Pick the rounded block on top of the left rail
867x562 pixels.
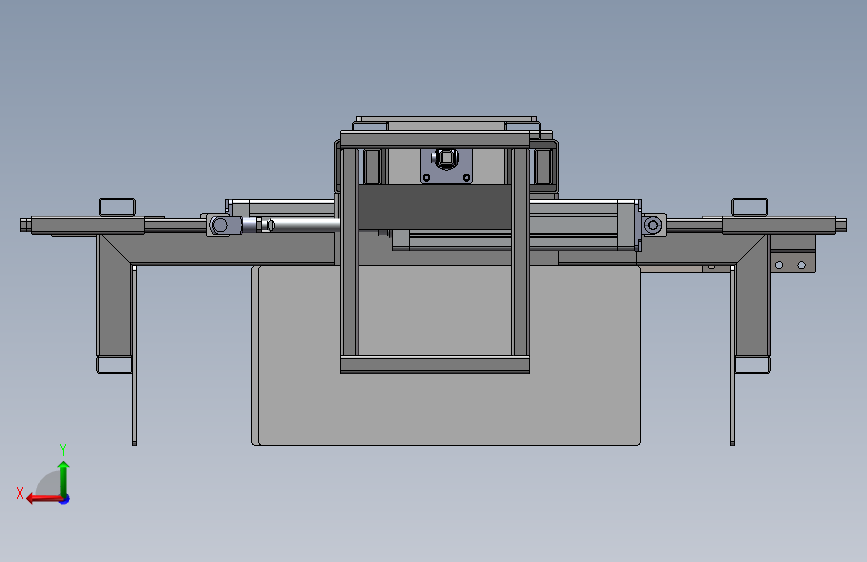tap(117, 207)
